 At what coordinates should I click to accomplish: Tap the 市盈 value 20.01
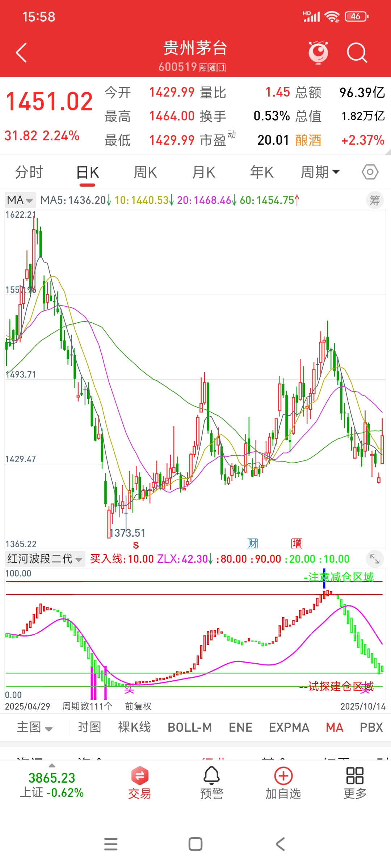point(273,140)
